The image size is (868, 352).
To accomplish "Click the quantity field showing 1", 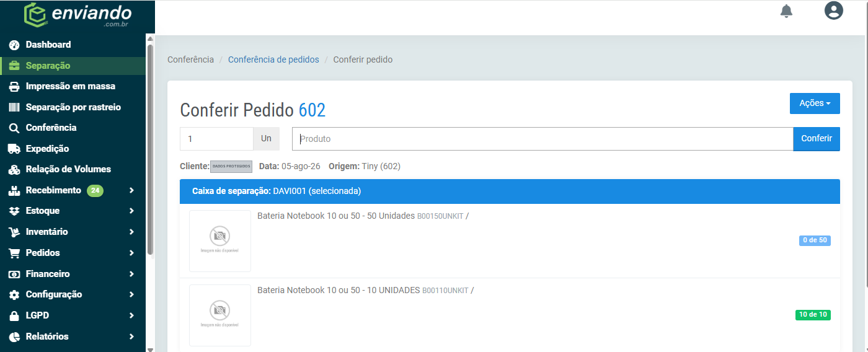I will [216, 139].
